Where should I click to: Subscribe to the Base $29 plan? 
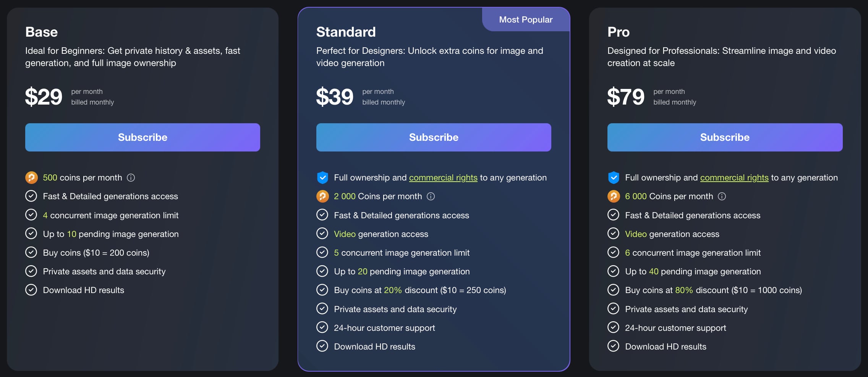click(143, 137)
